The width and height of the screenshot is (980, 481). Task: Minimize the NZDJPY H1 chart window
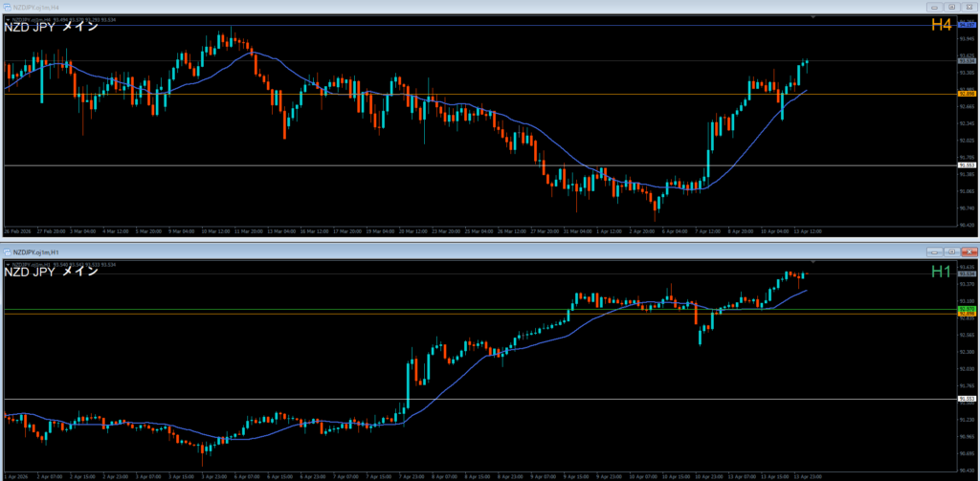click(x=932, y=251)
